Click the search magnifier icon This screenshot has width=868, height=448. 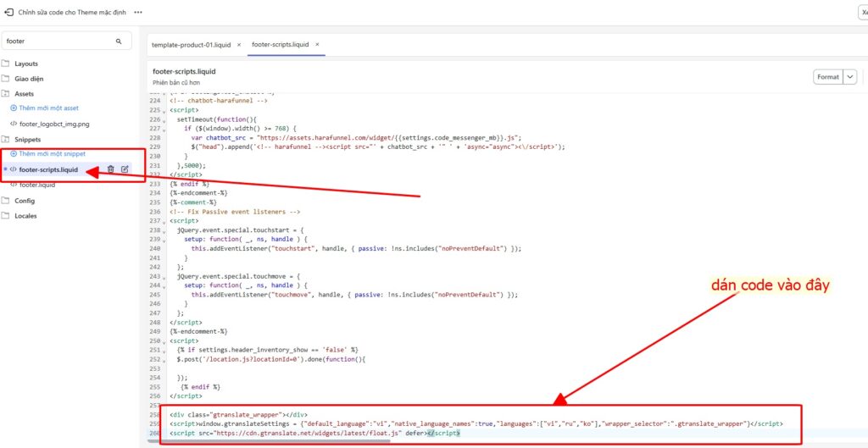click(x=119, y=41)
